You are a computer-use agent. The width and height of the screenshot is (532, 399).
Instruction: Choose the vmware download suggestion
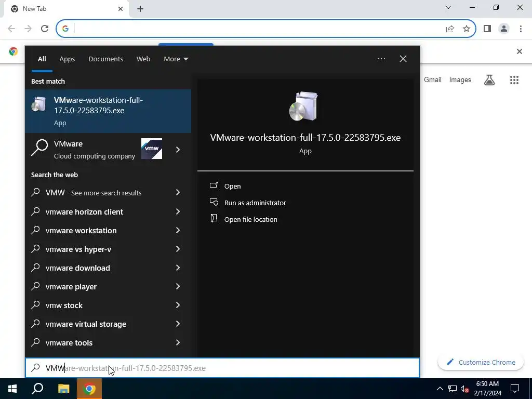pyautogui.click(x=78, y=268)
